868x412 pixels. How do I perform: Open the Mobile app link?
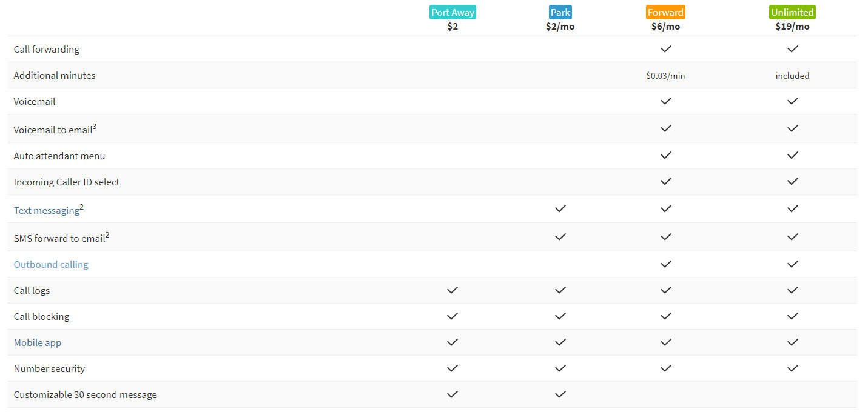37,342
